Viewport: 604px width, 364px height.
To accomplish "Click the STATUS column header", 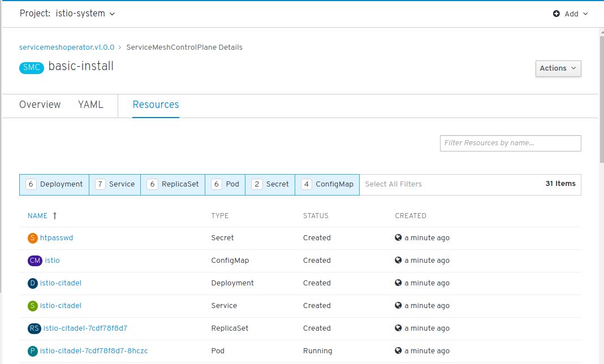I will (316, 216).
